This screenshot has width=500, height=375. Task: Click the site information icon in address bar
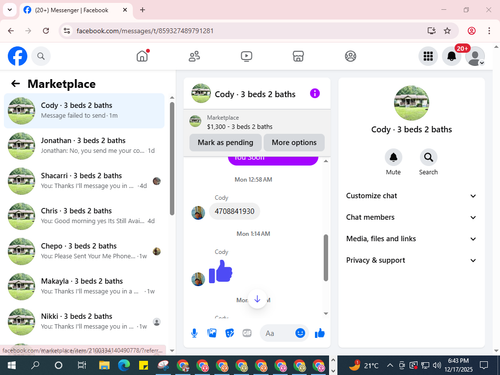point(67,31)
